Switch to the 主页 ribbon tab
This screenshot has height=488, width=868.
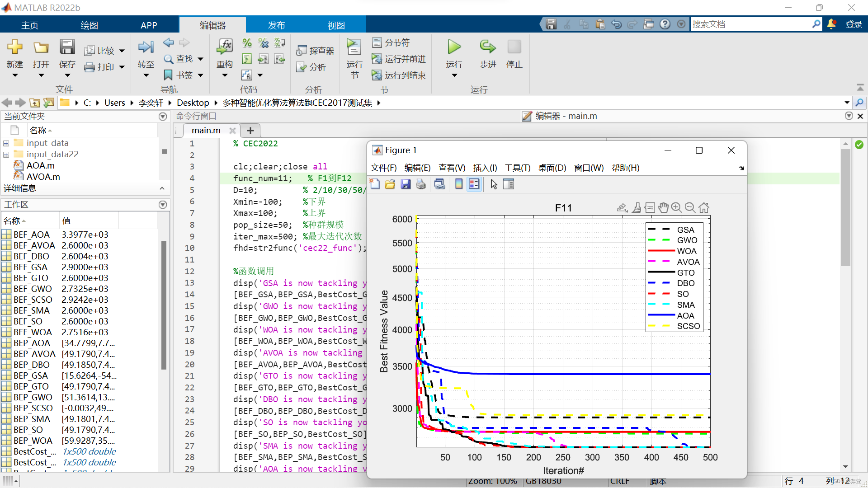[30, 25]
